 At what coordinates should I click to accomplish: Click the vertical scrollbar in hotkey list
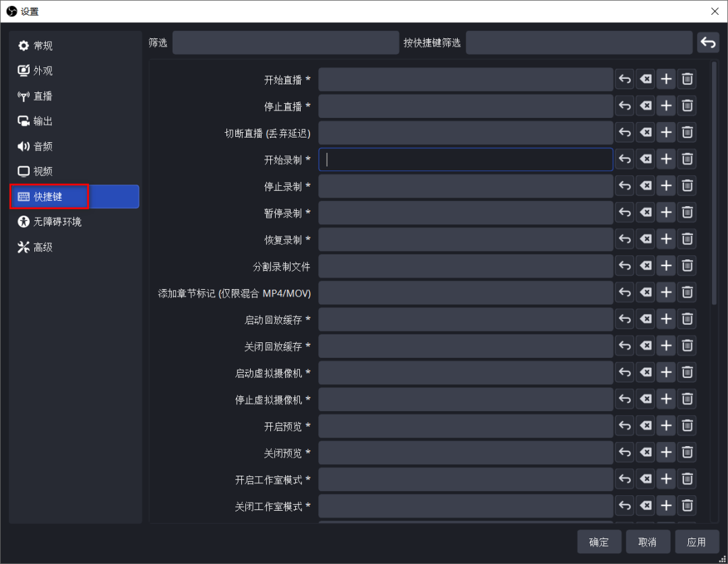point(715,182)
